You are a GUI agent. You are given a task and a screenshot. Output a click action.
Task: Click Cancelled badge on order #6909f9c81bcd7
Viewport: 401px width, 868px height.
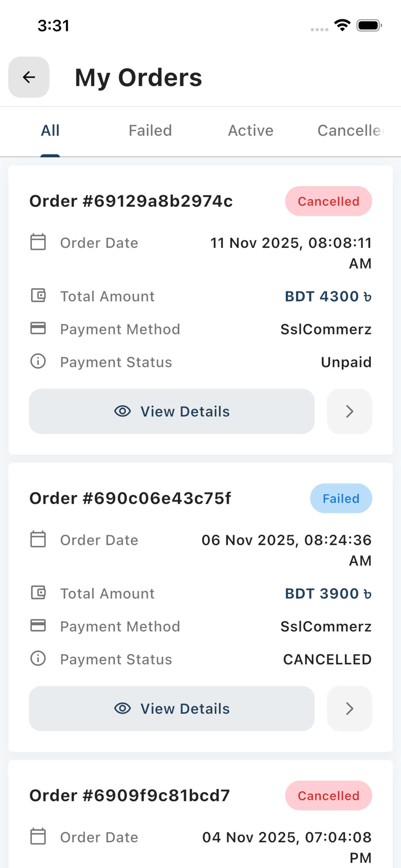[x=329, y=796]
